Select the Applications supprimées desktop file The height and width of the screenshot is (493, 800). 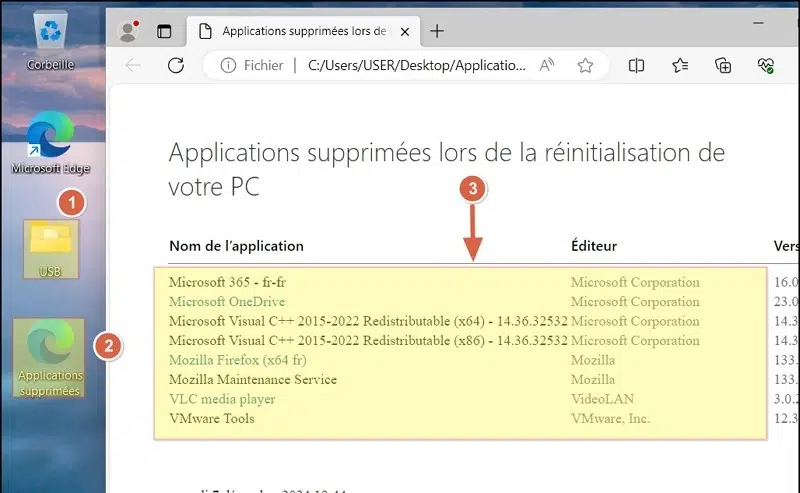click(49, 357)
